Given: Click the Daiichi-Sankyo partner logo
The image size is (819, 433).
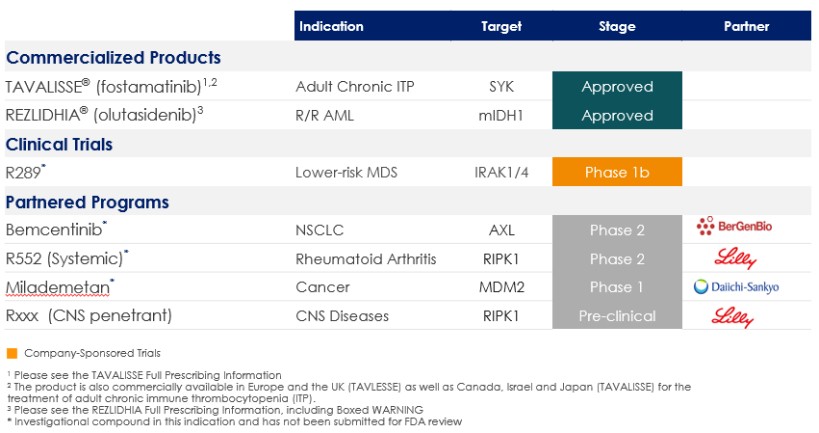Looking at the screenshot, I should click(x=736, y=288).
